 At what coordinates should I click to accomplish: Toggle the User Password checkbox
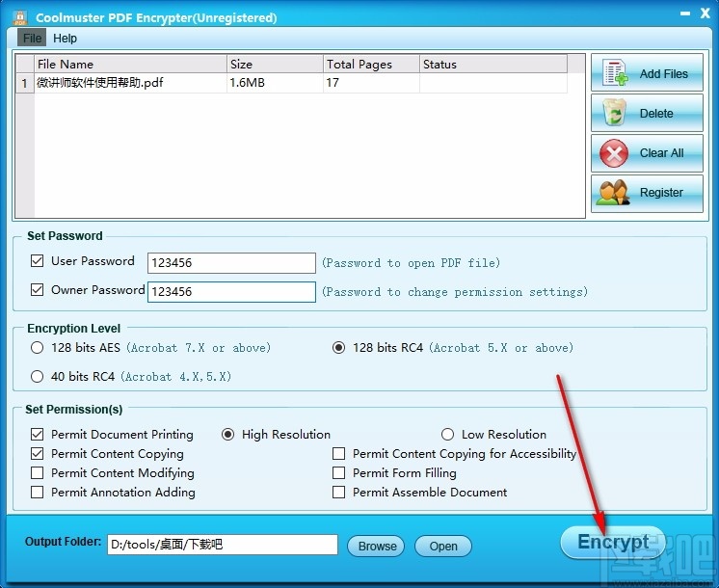tap(38, 261)
